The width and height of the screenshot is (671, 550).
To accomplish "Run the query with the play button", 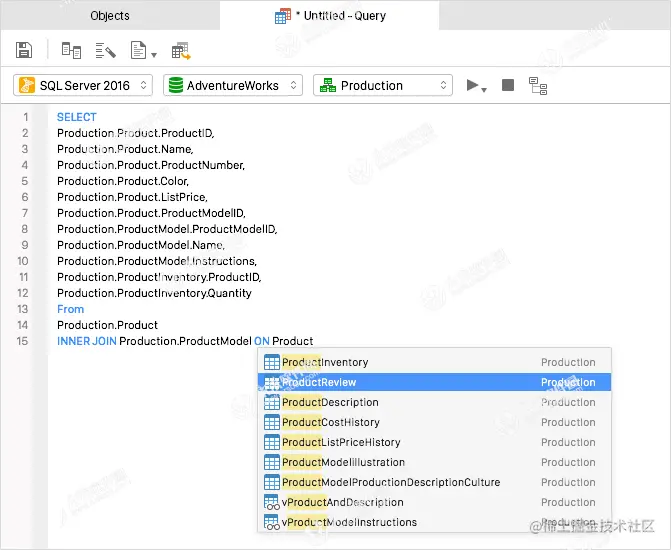I will (472, 85).
